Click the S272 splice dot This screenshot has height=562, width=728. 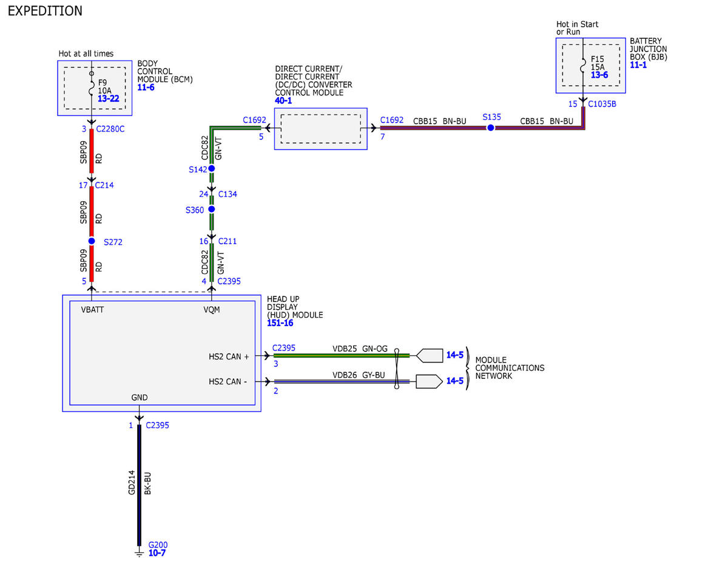(92, 241)
